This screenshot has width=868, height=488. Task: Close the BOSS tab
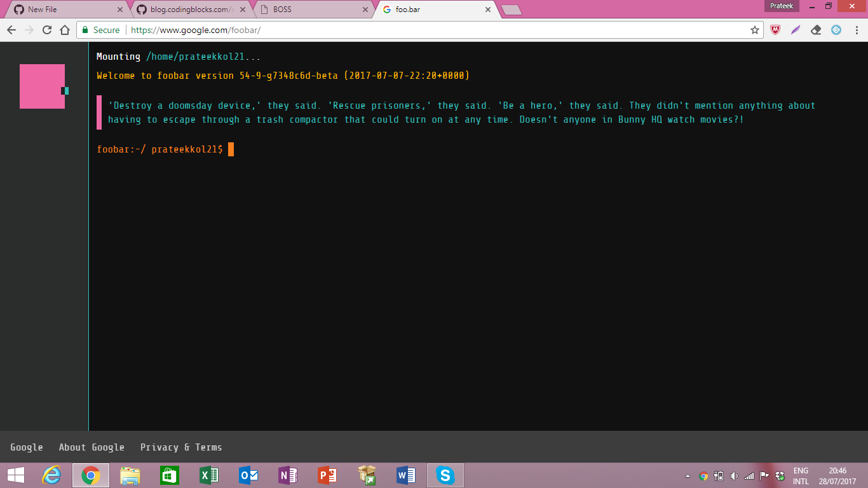pos(365,10)
